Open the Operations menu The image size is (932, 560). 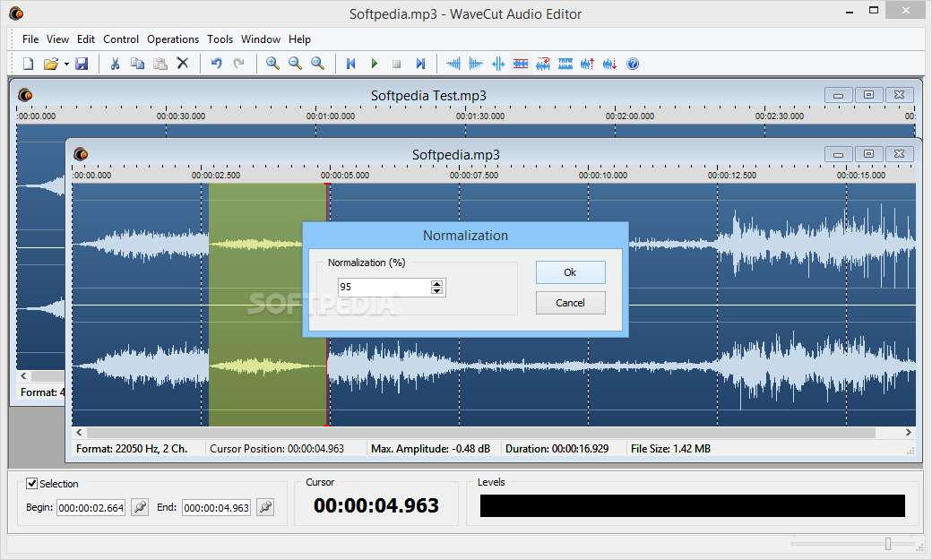173,39
